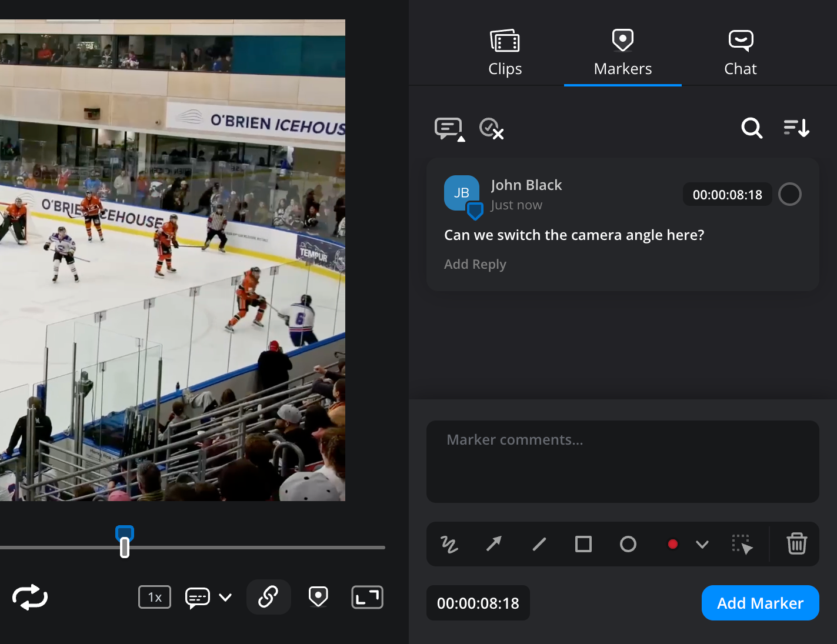837x644 pixels.
Task: Click Add Reply under John Black's comment
Action: point(475,264)
